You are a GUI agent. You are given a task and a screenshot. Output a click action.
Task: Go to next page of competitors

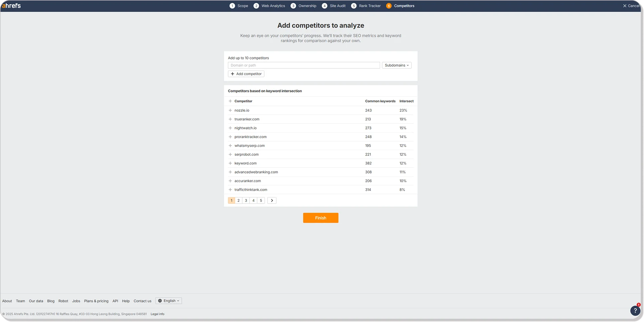click(272, 201)
